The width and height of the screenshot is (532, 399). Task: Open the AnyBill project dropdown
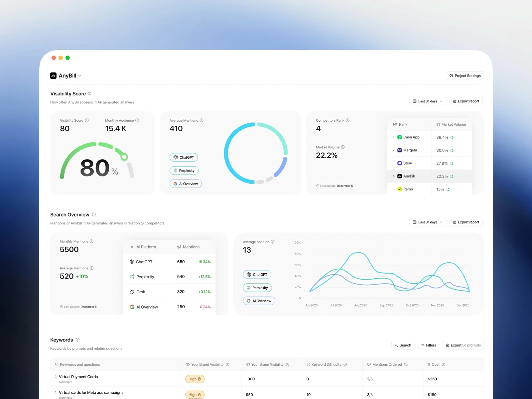[66, 76]
